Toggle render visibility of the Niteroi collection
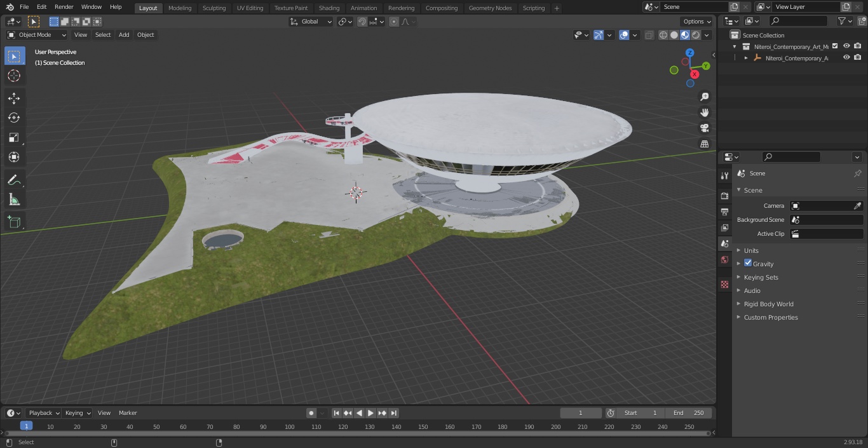This screenshot has height=448, width=868. (858, 46)
